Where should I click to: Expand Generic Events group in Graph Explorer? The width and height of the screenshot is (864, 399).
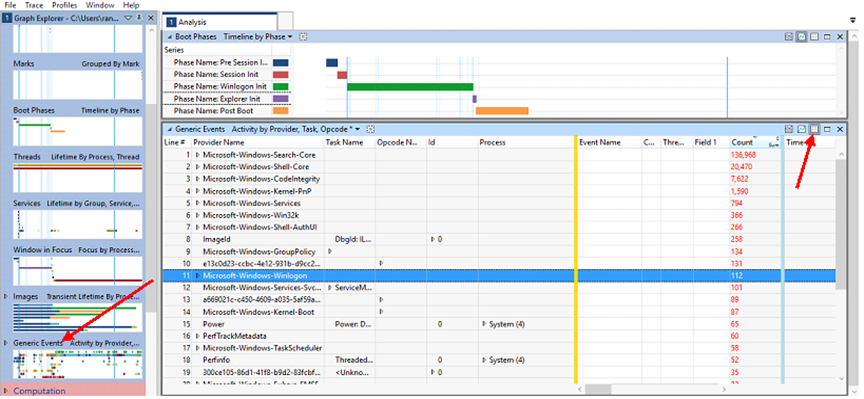pos(6,343)
